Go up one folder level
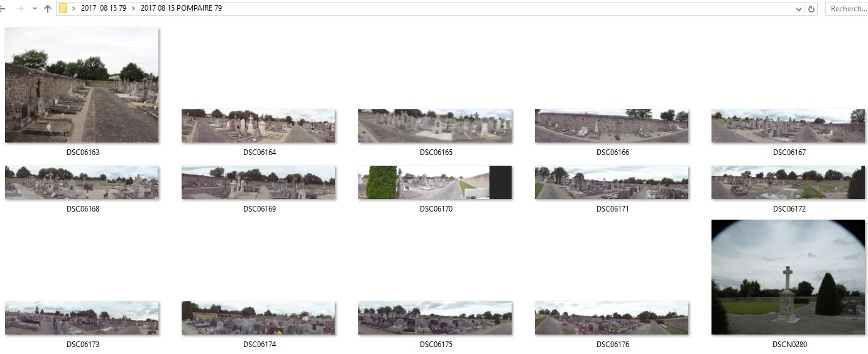868x354 pixels. (48, 9)
